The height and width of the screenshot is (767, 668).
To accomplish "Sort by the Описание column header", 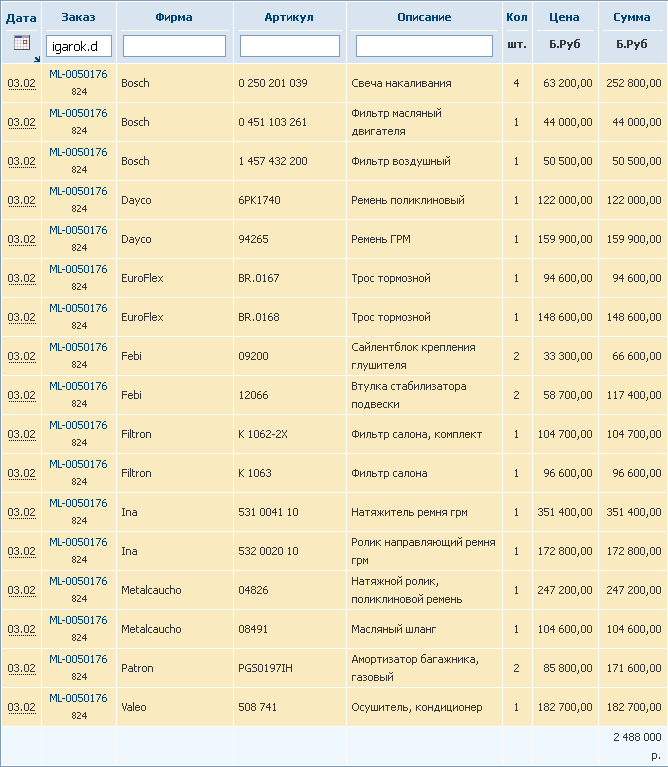I will (424, 17).
